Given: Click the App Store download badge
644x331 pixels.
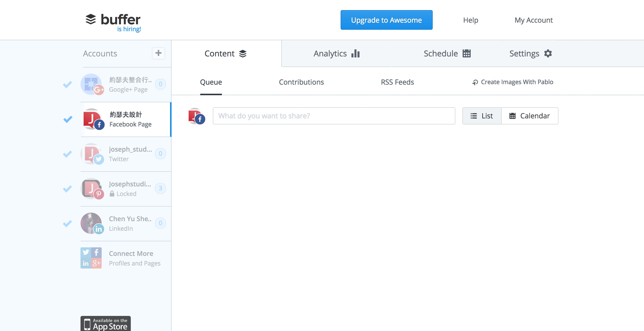Looking at the screenshot, I should tap(106, 324).
